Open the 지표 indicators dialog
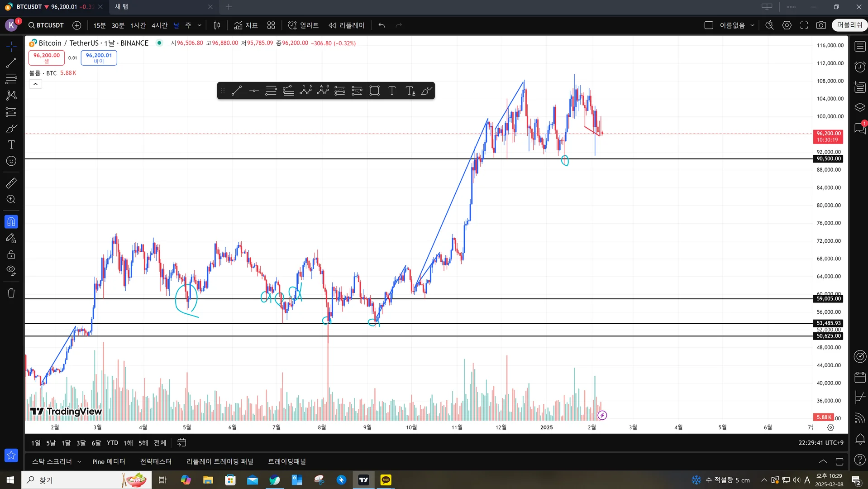Viewport: 868px width, 489px height. pyautogui.click(x=246, y=25)
